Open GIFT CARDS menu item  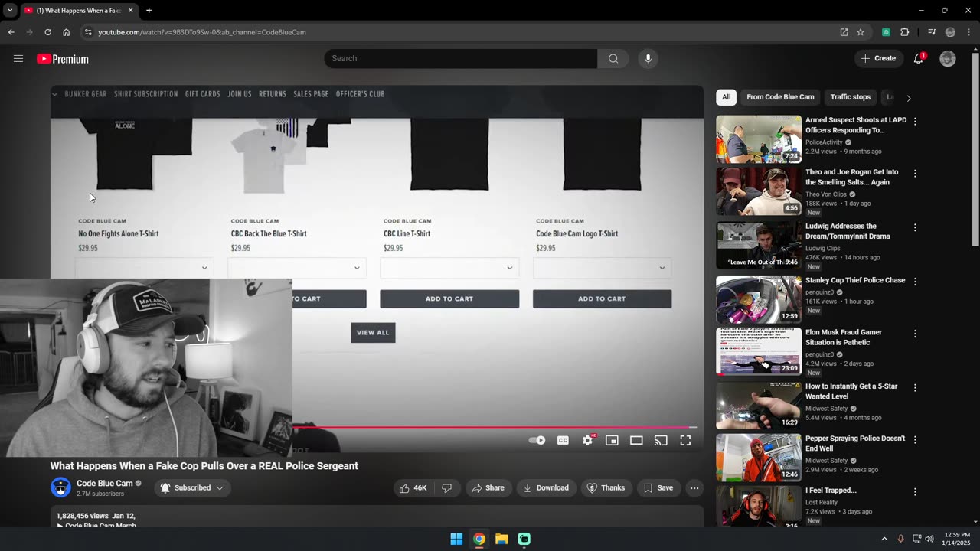coord(203,94)
